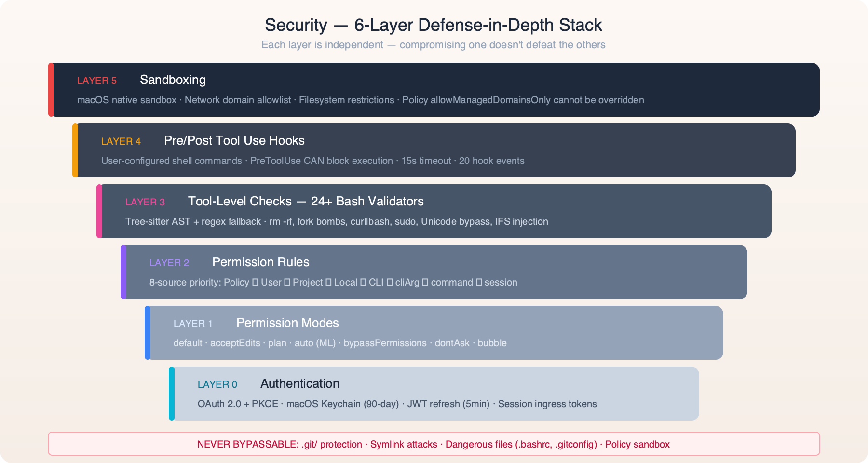Select the Policy sandbox text in banner
Image resolution: width=868 pixels, height=463 pixels.
click(637, 444)
